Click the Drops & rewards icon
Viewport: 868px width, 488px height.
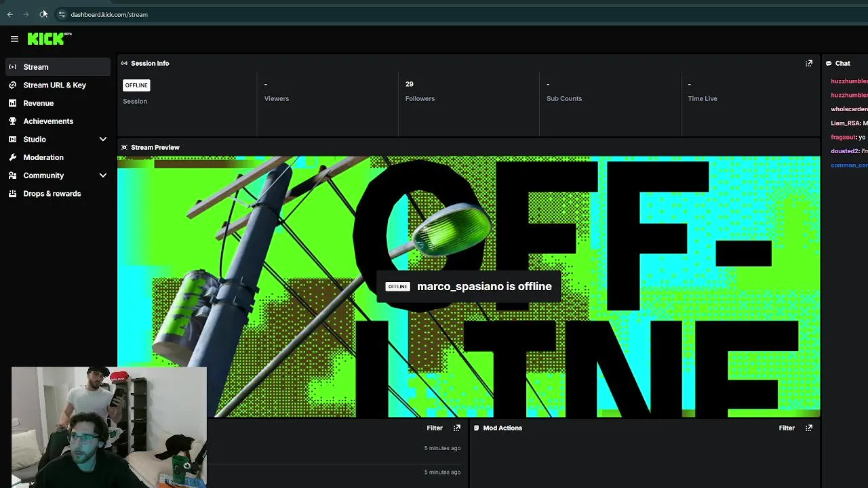click(12, 193)
